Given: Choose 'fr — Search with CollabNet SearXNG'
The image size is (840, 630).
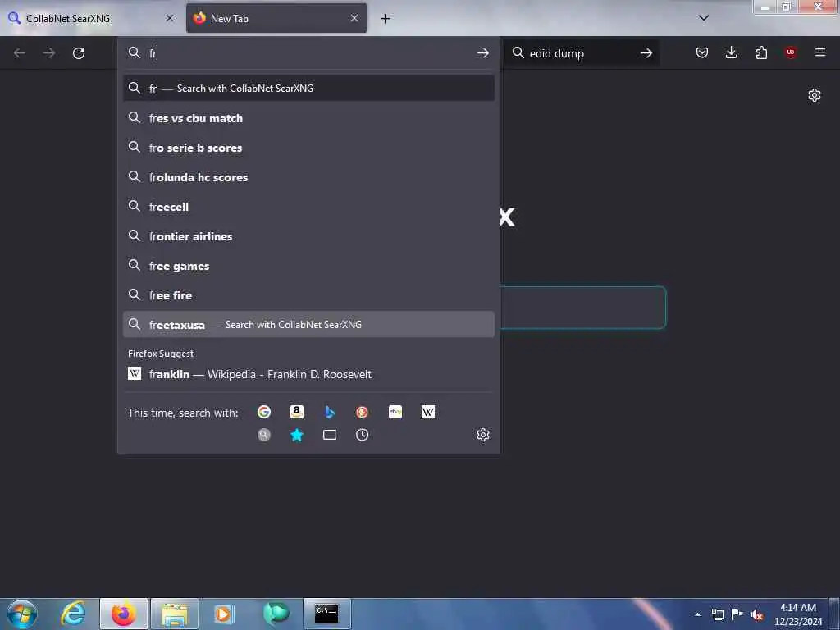Looking at the screenshot, I should (x=308, y=88).
